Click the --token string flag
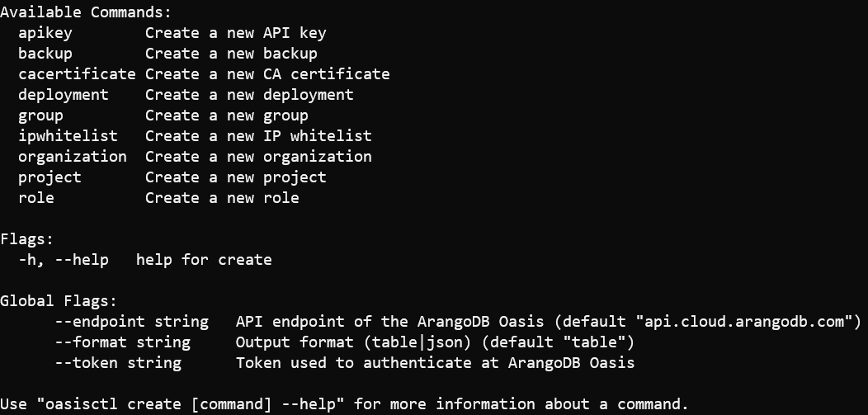Image resolution: width=868 pixels, height=415 pixels. pyautogui.click(x=118, y=362)
